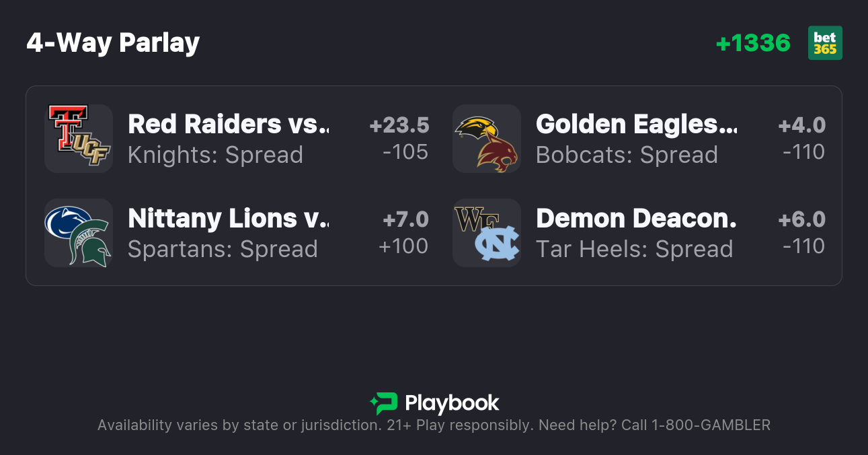This screenshot has height=455, width=868.
Task: Select the +7.0 spread value
Action: 405,219
